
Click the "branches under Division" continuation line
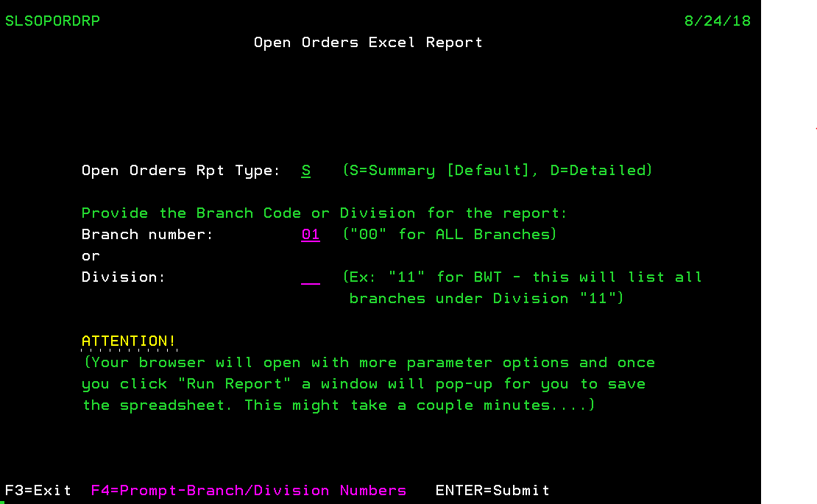coord(486,299)
